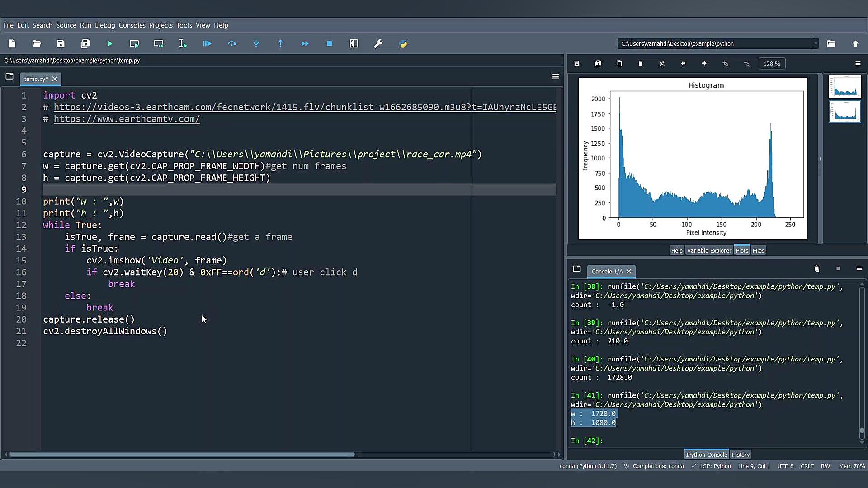Image resolution: width=868 pixels, height=488 pixels.
Task: Create a new file with the toolbar icon
Action: click(12, 44)
